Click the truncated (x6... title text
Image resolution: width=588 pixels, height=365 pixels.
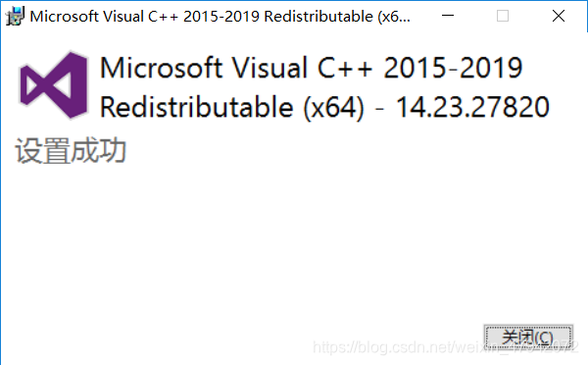394,17
